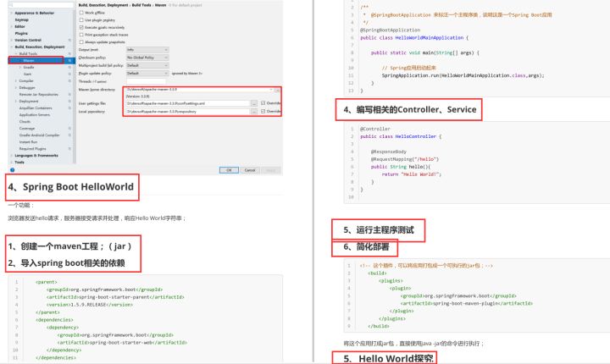
Task: Click version 1.5.9.RELEASE code line
Action: tap(90, 305)
